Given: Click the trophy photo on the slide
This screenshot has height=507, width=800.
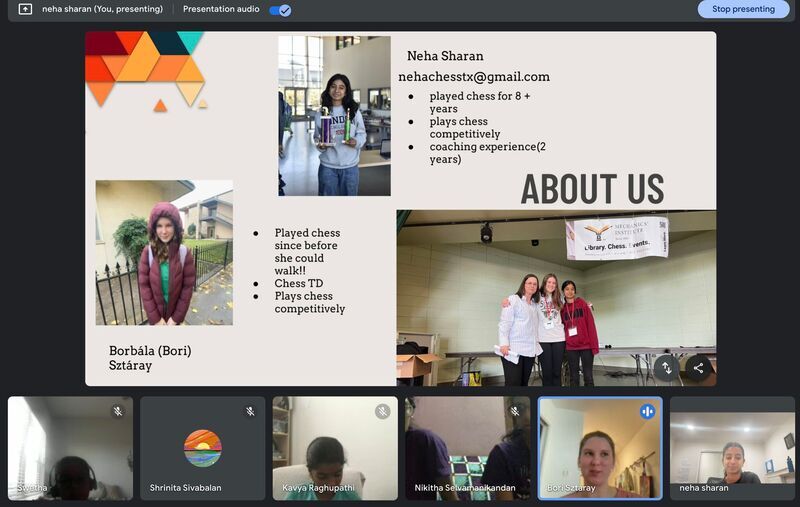Looking at the screenshot, I should (x=334, y=115).
